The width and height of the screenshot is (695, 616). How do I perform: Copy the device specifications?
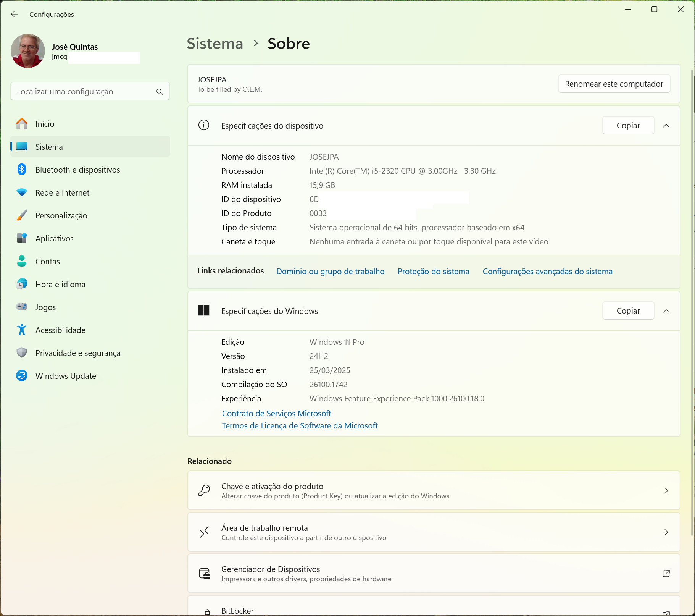point(628,126)
